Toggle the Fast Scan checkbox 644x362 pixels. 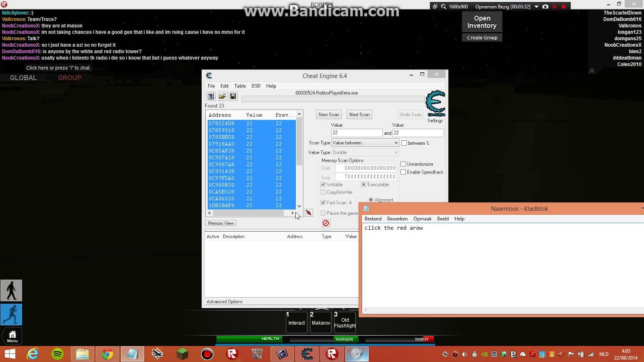323,203
